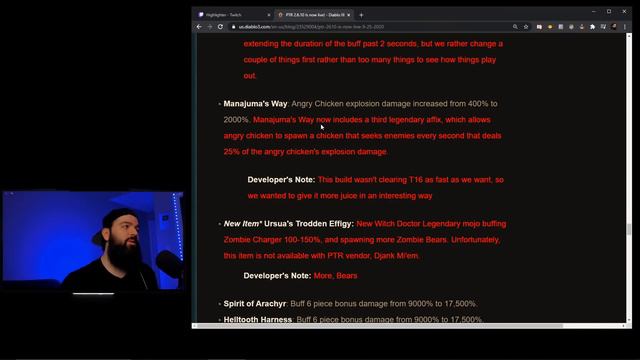The width and height of the screenshot is (640, 360).
Task: Bookmark this page with the star icon
Action: click(526, 27)
